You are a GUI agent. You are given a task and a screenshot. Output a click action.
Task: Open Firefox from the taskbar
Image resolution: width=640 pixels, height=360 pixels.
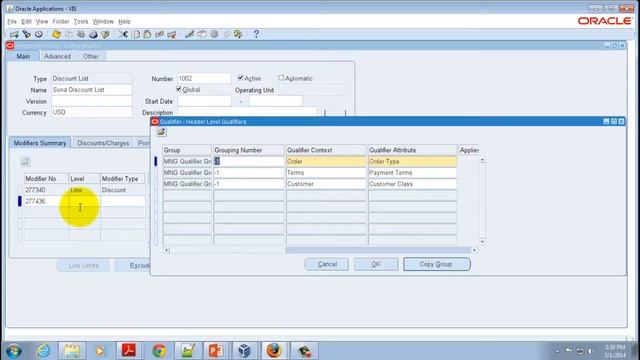point(274,351)
